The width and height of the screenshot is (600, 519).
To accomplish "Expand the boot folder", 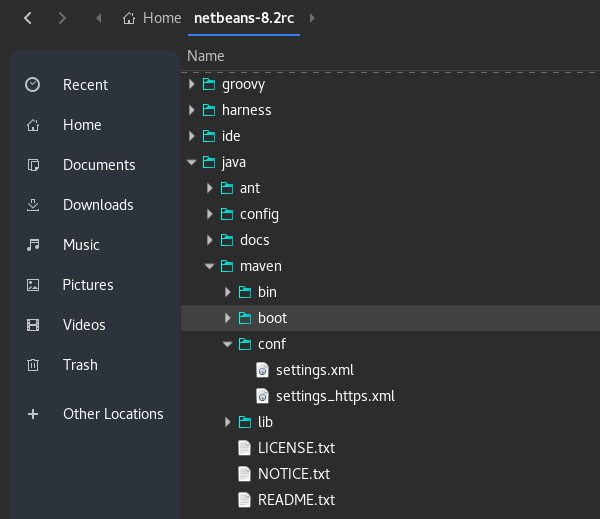I will coord(227,318).
